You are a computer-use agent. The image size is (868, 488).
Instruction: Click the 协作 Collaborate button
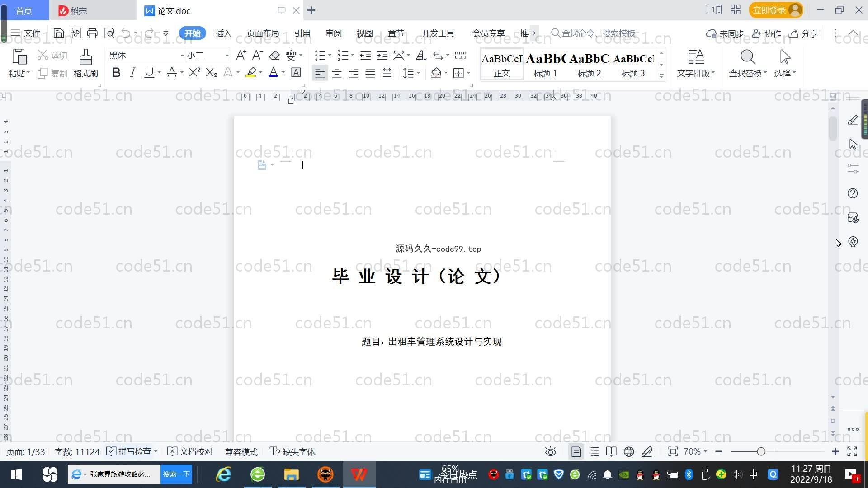pos(766,33)
